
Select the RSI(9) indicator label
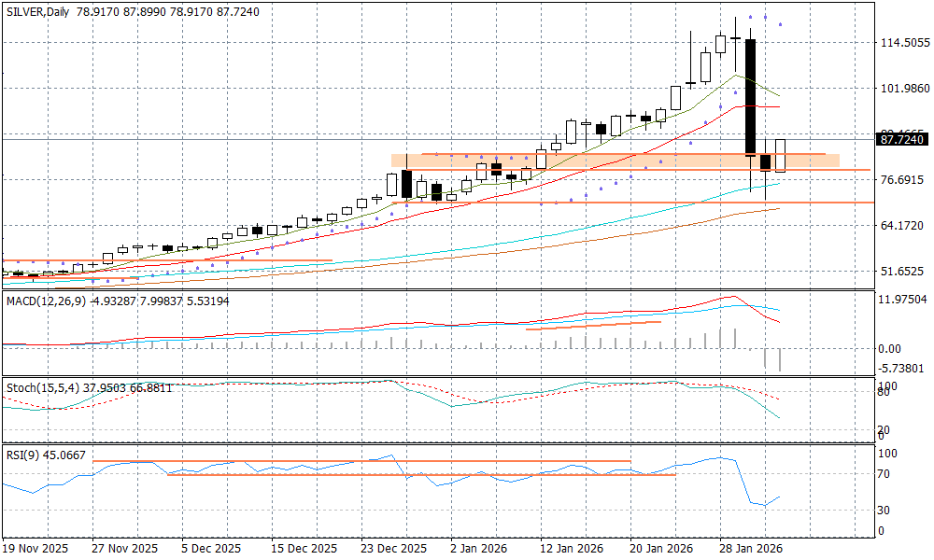pyautogui.click(x=22, y=455)
